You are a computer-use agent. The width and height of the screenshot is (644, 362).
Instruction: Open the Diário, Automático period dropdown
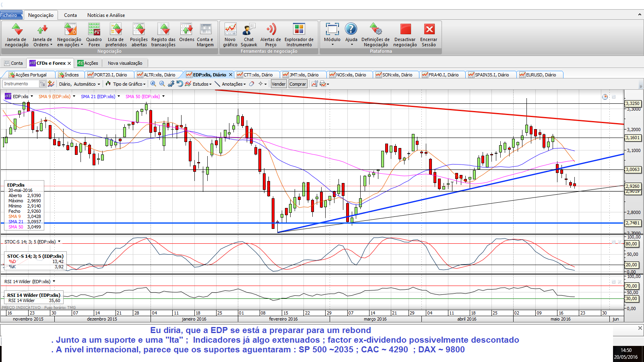tap(79, 84)
